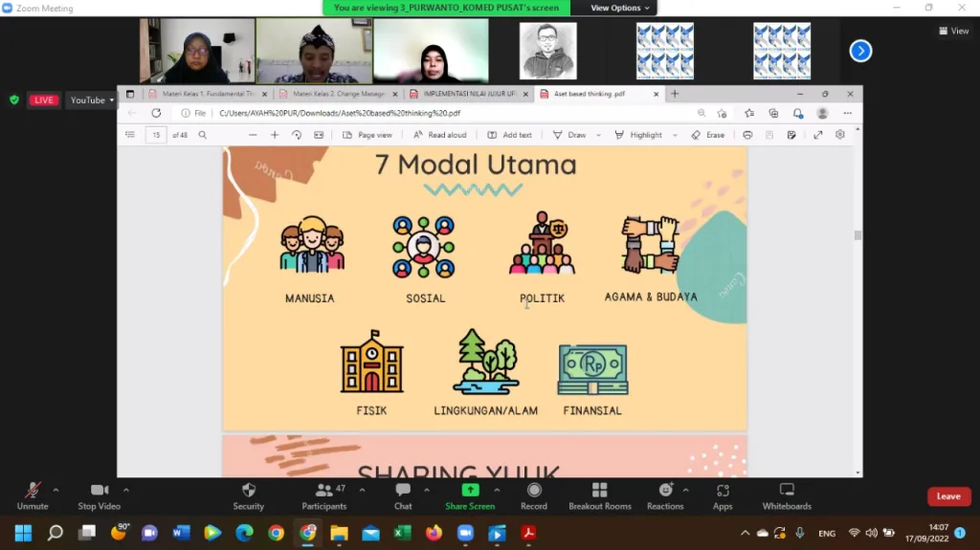The image size is (980, 550).
Task: Expand audio options arrow beside Unmute
Action: tap(56, 490)
